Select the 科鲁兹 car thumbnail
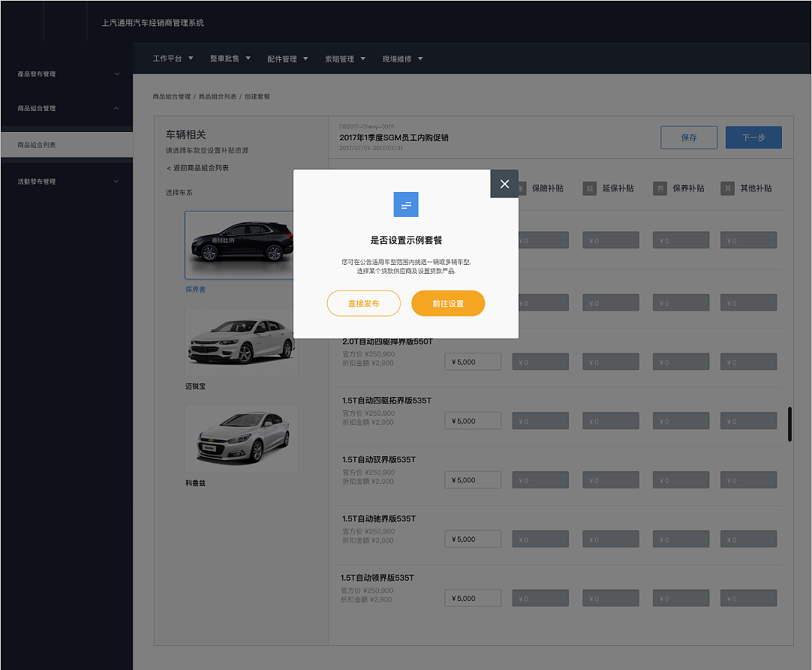This screenshot has height=670, width=812. pos(242,439)
